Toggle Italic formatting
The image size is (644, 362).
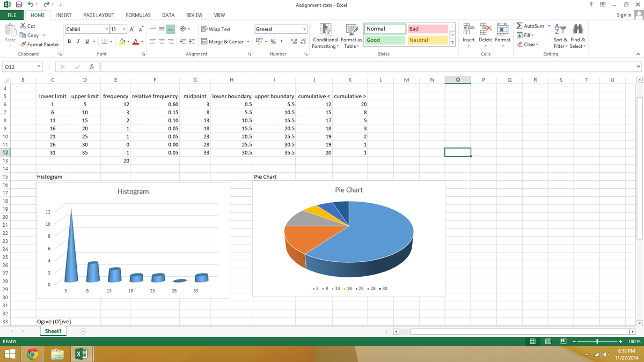click(79, 41)
